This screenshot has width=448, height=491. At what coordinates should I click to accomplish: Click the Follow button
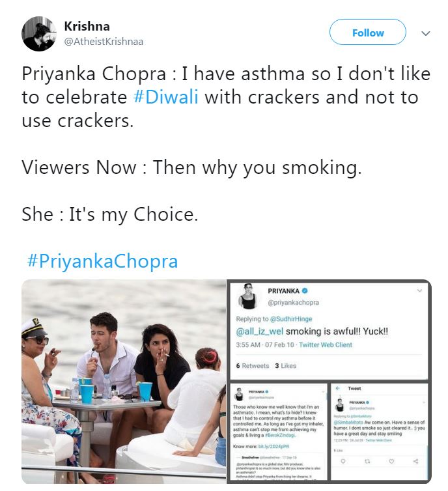(x=367, y=33)
